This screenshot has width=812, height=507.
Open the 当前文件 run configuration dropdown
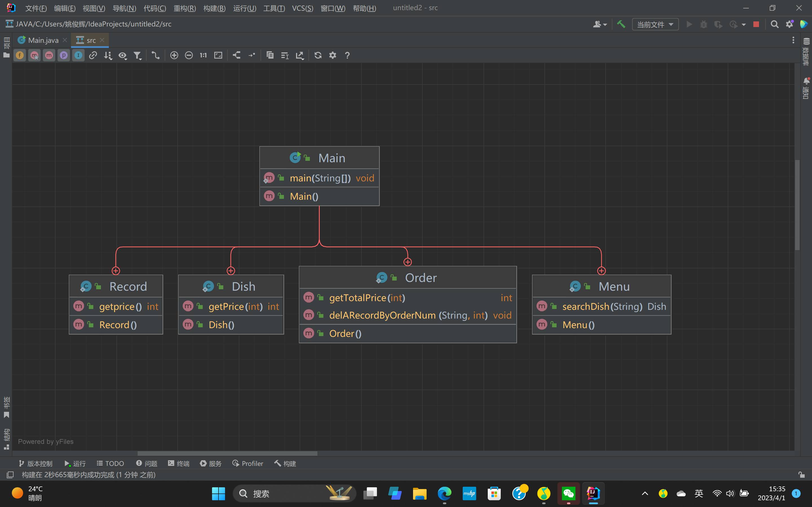[x=655, y=25]
